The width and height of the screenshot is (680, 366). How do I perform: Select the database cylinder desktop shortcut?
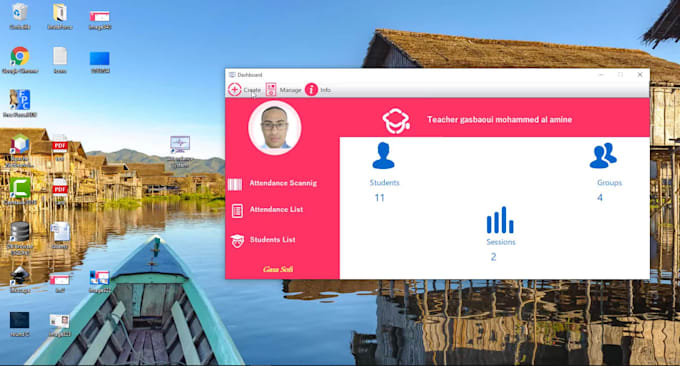click(x=20, y=238)
